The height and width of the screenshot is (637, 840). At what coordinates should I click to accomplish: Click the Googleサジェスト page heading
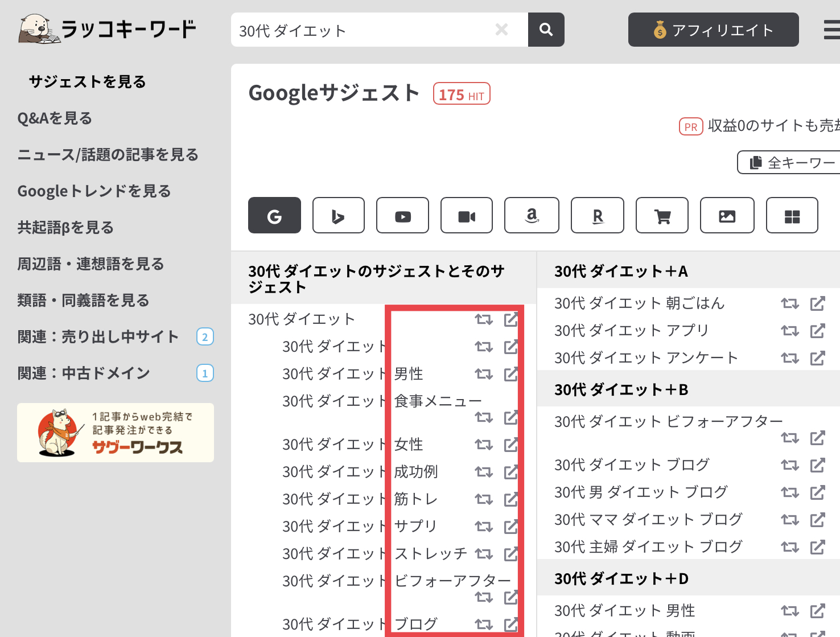tap(334, 93)
